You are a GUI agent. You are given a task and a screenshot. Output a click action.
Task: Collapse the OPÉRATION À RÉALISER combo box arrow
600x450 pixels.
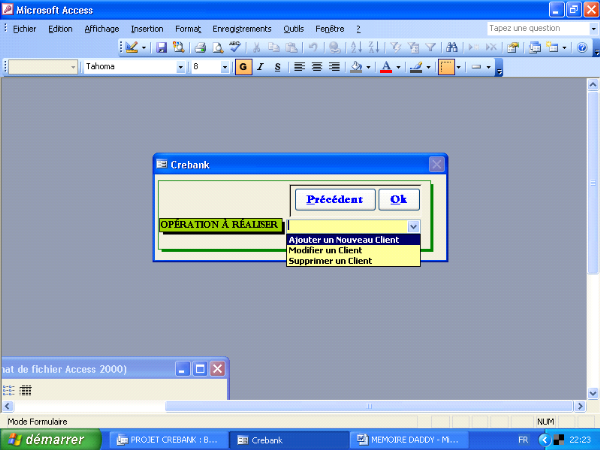(414, 227)
